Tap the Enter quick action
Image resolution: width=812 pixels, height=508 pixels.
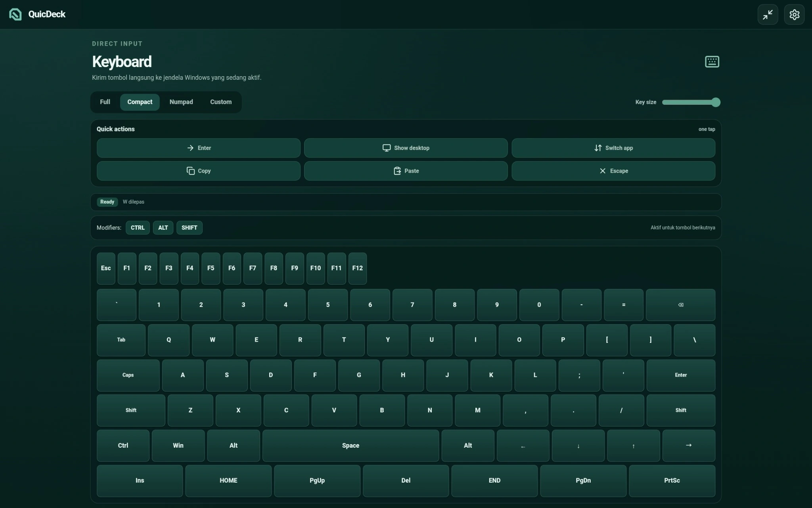(199, 148)
